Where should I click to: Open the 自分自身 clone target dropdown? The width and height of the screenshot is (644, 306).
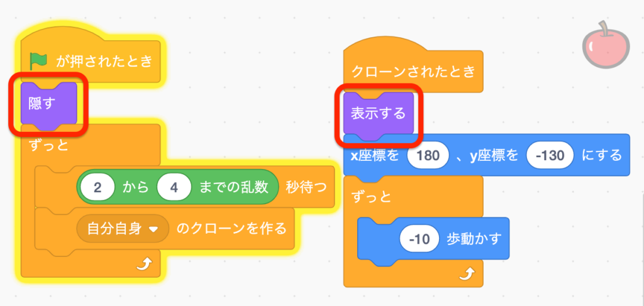tap(123, 229)
